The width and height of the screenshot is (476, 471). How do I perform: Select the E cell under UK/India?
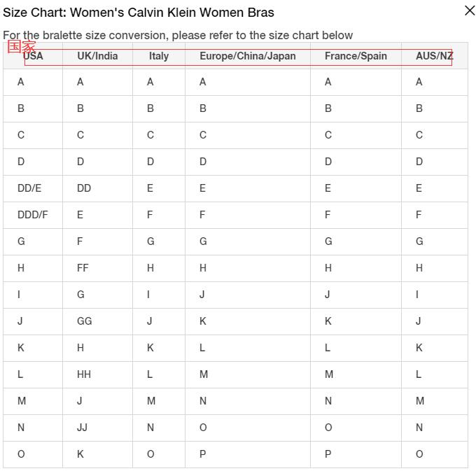point(80,215)
